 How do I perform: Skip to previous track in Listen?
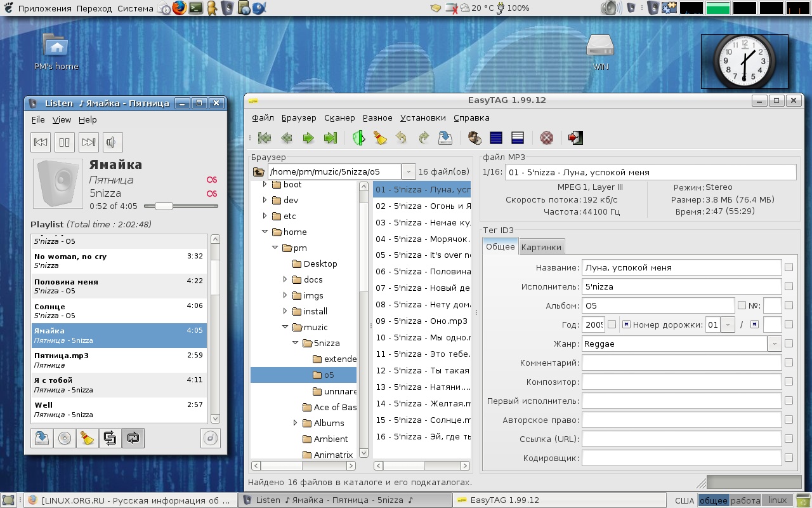tap(41, 142)
